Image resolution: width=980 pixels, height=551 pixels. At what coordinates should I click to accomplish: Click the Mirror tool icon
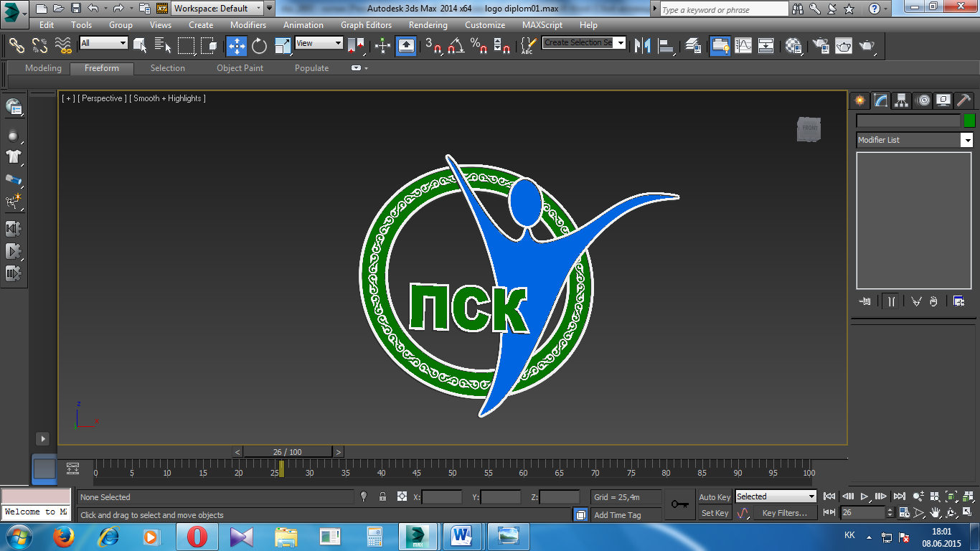click(644, 45)
